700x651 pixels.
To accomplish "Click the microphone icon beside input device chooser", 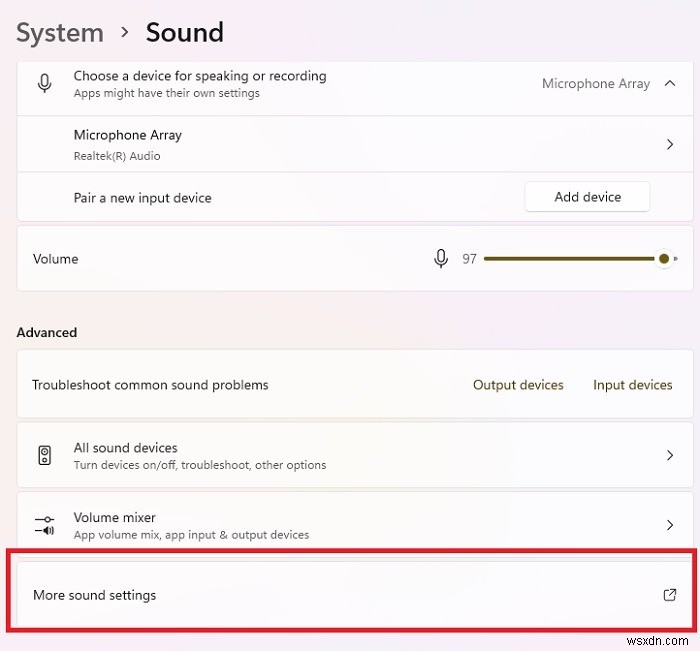I will tap(45, 84).
